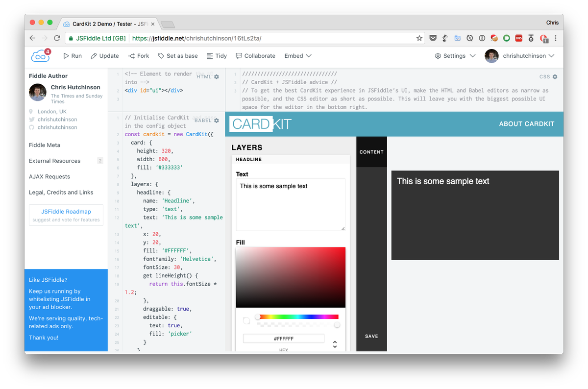This screenshot has height=389, width=588.
Task: Set fiddle as base
Action: 178,56
